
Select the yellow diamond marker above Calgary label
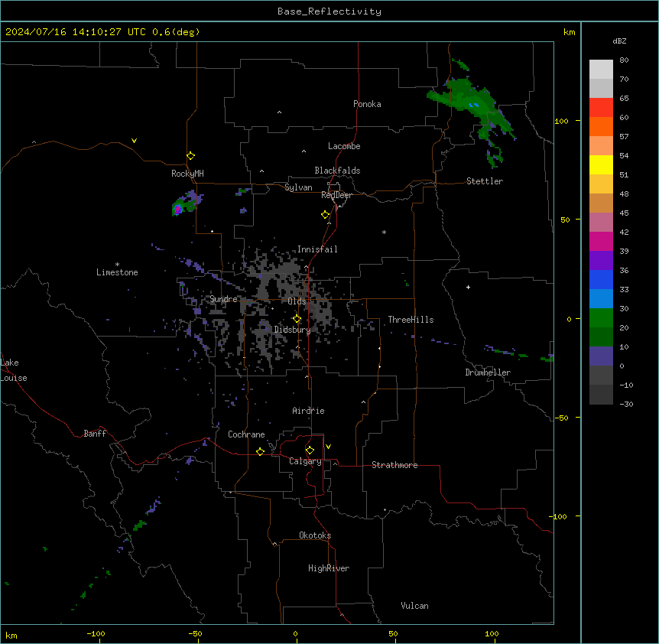[x=310, y=450]
